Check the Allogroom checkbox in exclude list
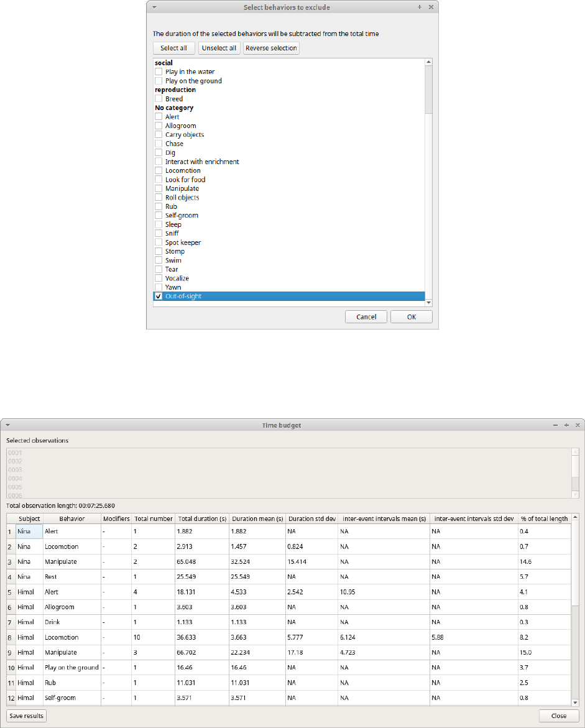The width and height of the screenshot is (585, 728). (x=159, y=126)
